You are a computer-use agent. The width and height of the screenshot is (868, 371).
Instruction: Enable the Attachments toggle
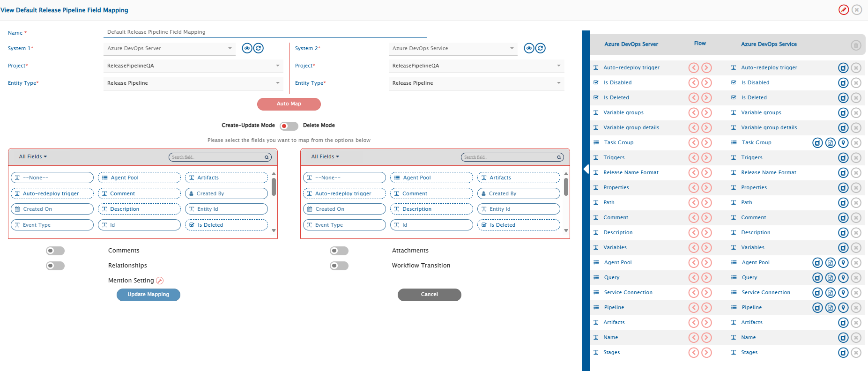tap(339, 251)
